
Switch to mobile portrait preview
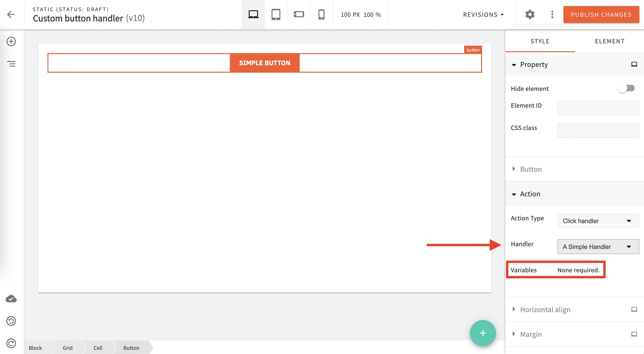click(322, 14)
